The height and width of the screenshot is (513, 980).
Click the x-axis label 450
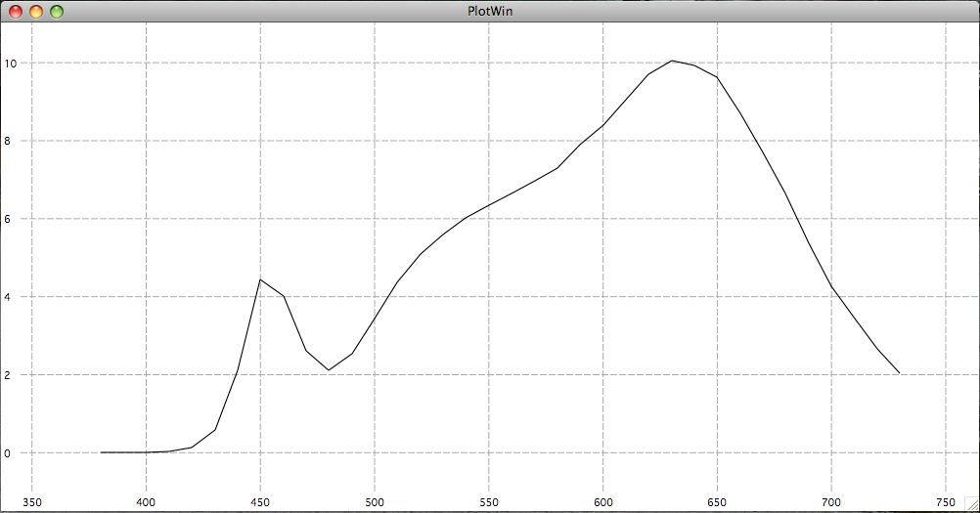(260, 502)
